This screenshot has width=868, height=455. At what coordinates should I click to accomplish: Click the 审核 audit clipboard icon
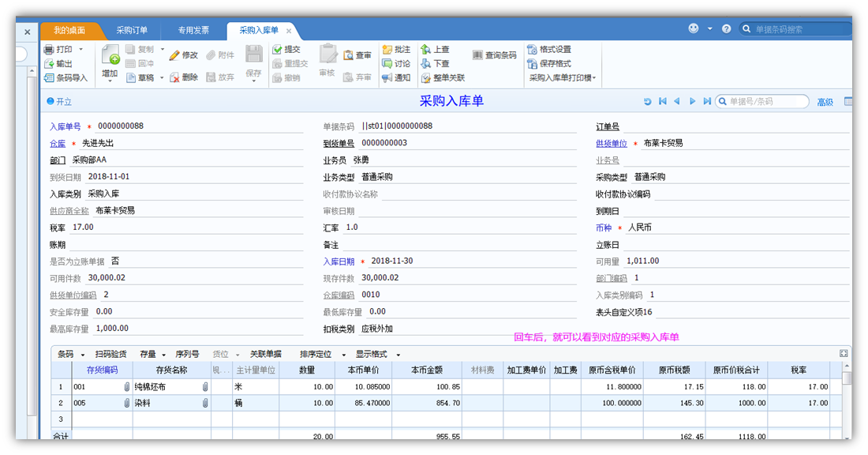click(x=327, y=55)
